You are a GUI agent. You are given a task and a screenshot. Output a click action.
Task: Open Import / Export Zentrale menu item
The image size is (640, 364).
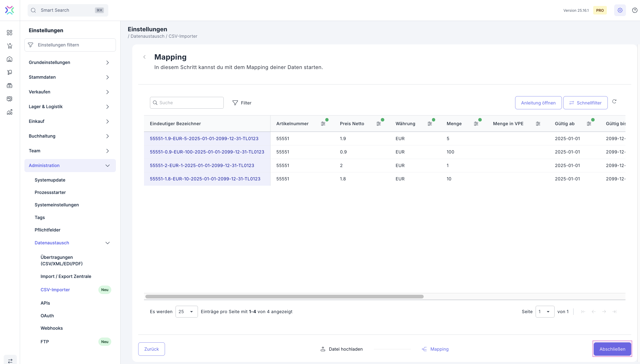click(x=66, y=276)
